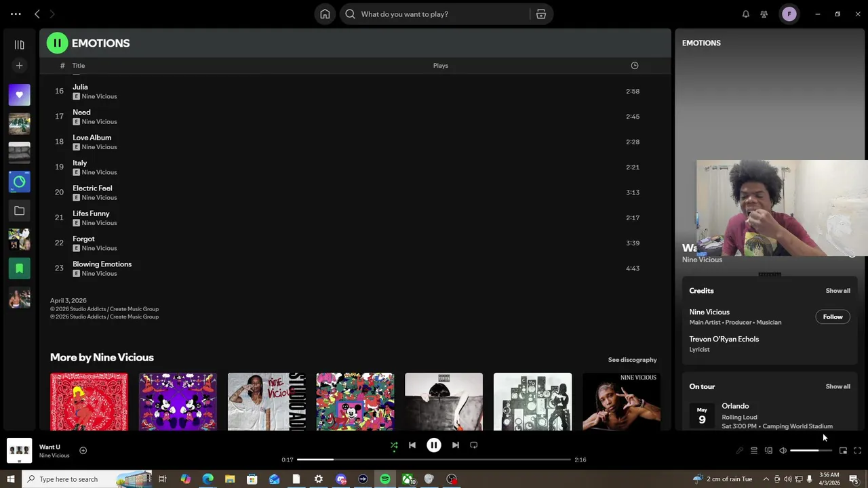Click the search magnifier icon
This screenshot has height=488, width=868.
(350, 14)
